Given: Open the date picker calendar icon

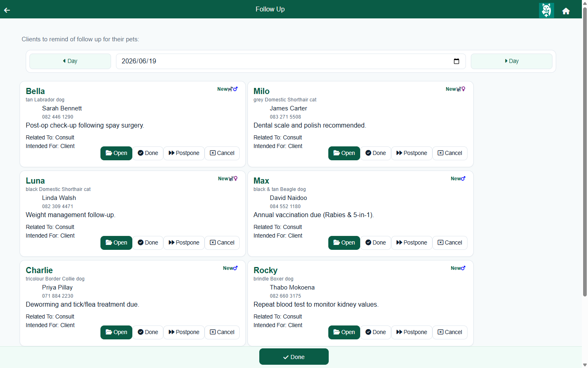Looking at the screenshot, I should click(457, 61).
